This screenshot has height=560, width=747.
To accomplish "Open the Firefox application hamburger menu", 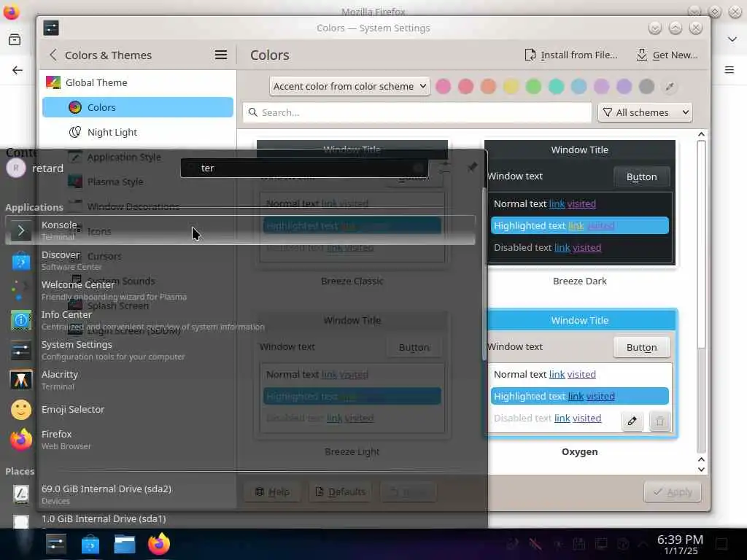I will click(x=729, y=70).
